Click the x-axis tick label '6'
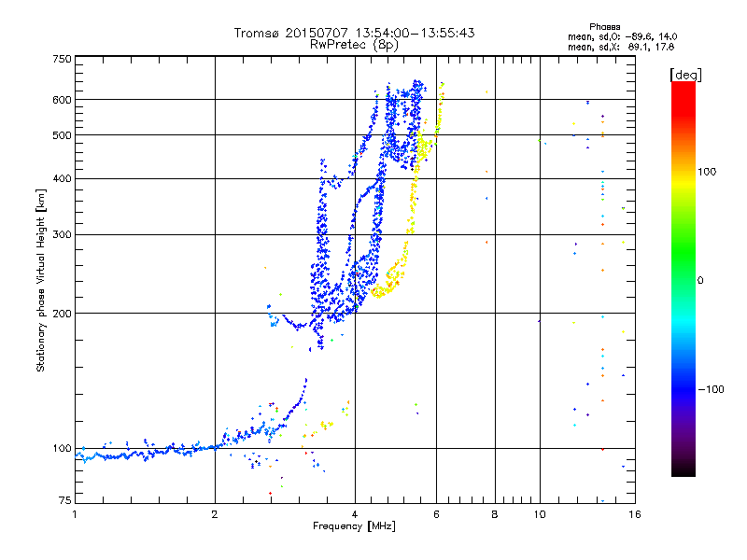 [436, 514]
